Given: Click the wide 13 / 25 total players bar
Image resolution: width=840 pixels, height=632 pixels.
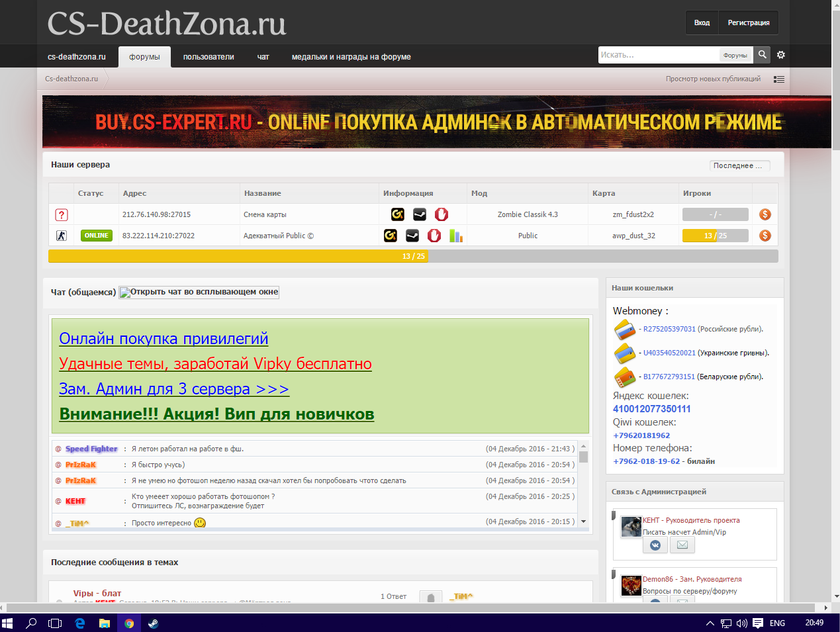Looking at the screenshot, I should coord(413,256).
